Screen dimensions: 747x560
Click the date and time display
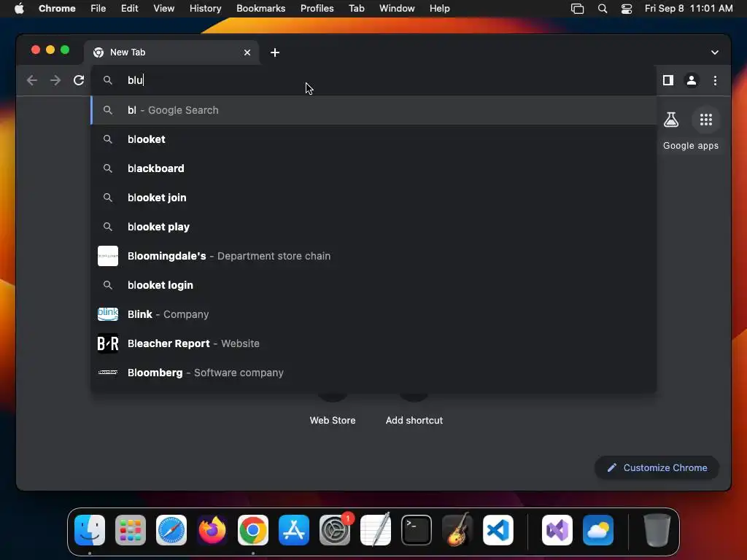coord(689,9)
